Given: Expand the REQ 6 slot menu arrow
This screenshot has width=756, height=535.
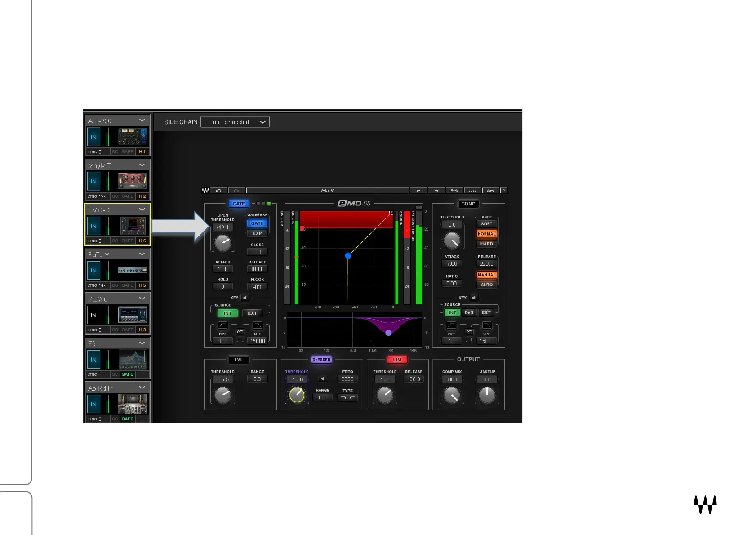Looking at the screenshot, I should click(142, 299).
